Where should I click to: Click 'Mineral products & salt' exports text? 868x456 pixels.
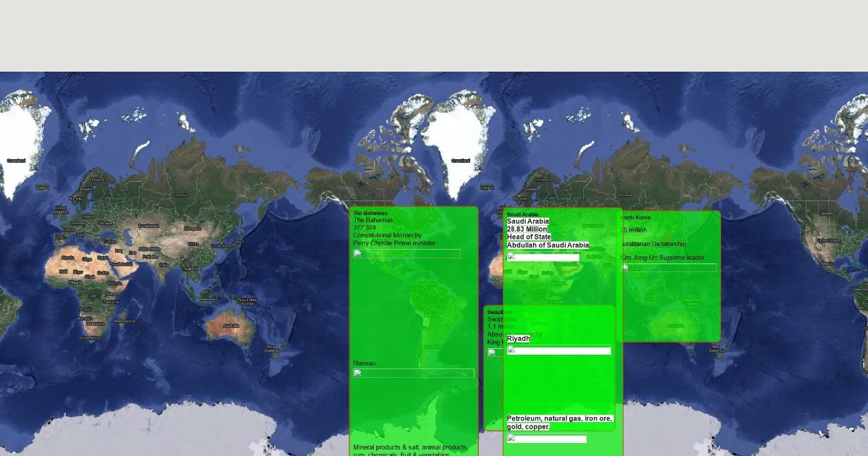coord(410,447)
